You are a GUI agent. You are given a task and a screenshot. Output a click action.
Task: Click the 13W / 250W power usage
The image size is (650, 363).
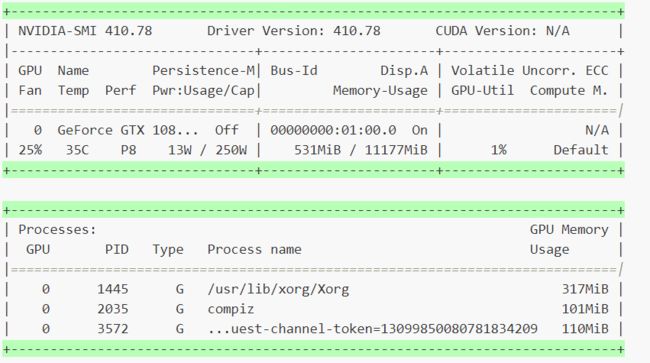pos(207,150)
